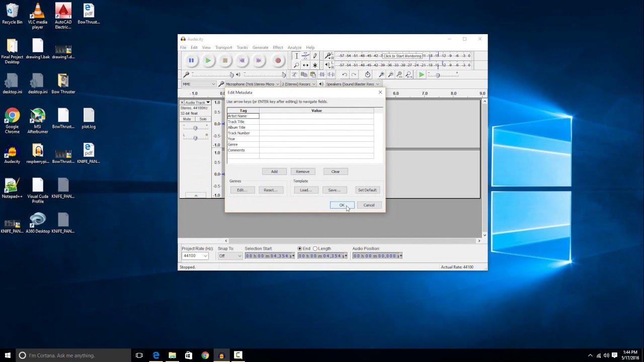
Task: Click the Genres Edit... button
Action: (243, 190)
